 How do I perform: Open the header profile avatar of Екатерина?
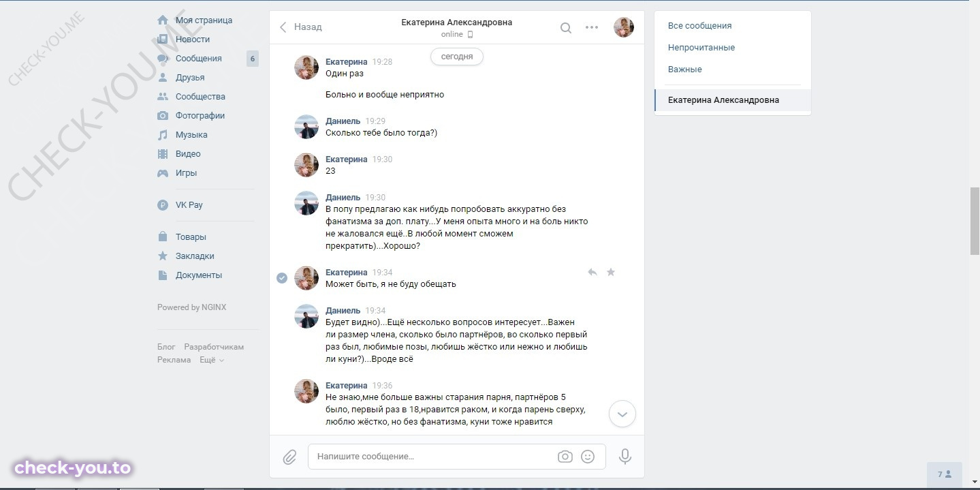[624, 27]
